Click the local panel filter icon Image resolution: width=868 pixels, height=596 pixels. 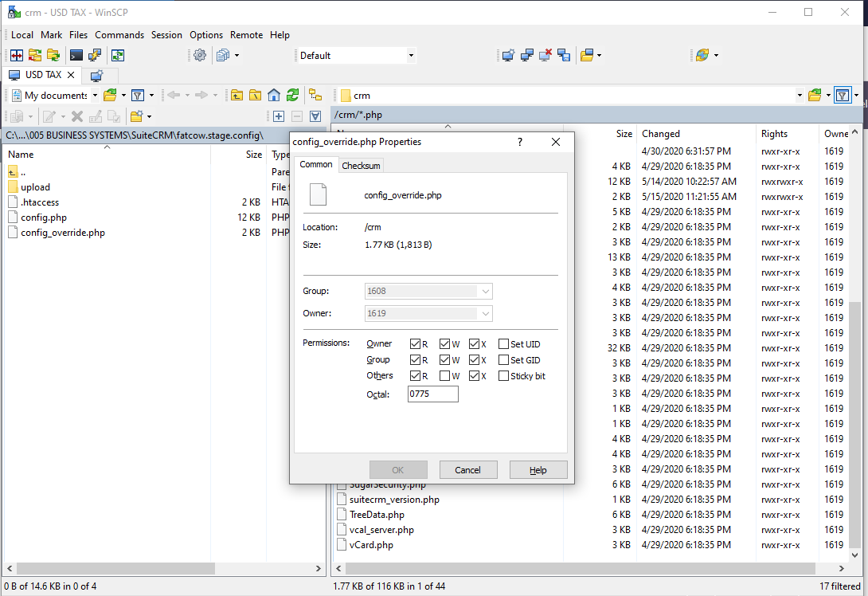(138, 96)
